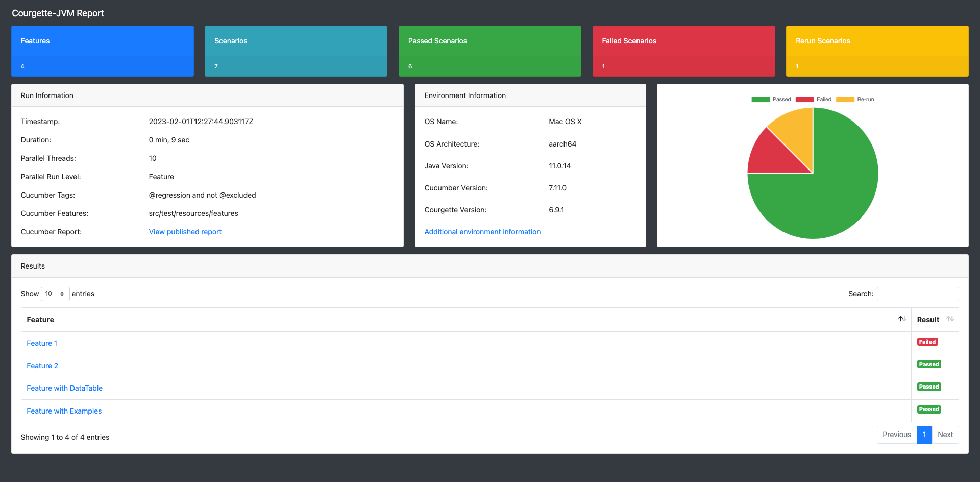Click View published report link
Image resolution: width=980 pixels, height=482 pixels.
pos(185,232)
